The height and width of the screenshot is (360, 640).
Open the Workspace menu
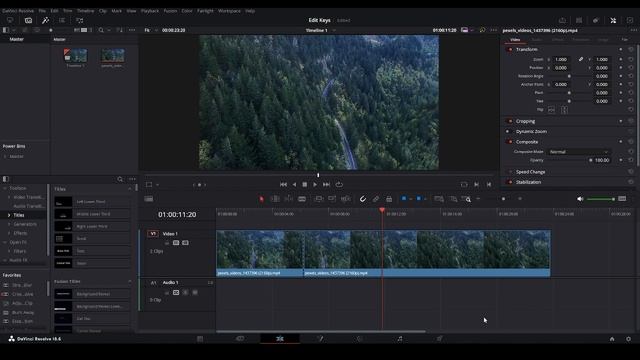pos(229,11)
